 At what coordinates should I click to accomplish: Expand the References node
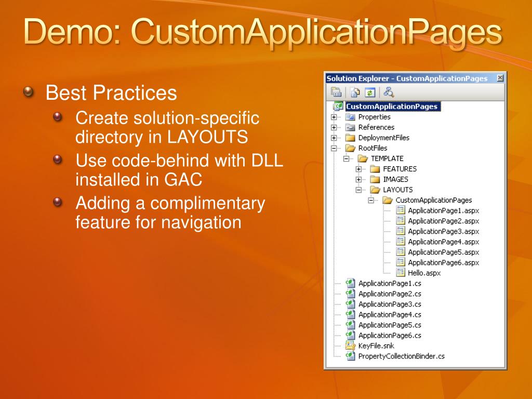coord(334,128)
